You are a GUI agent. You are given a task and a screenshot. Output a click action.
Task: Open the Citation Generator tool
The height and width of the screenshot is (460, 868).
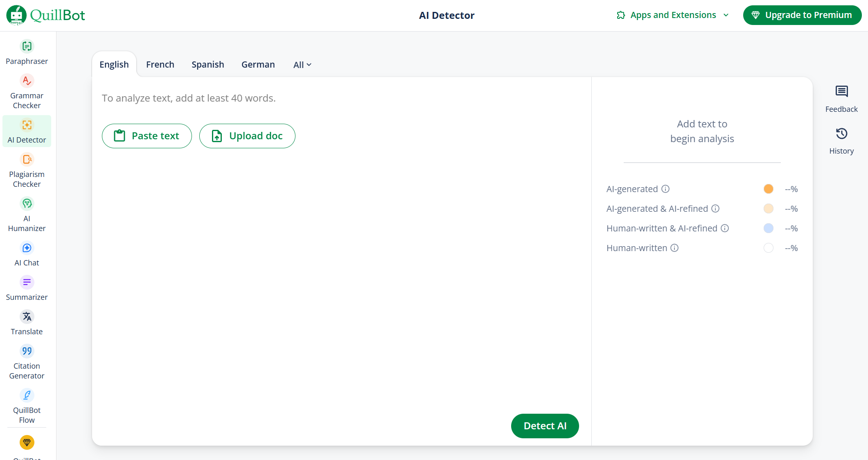click(27, 362)
